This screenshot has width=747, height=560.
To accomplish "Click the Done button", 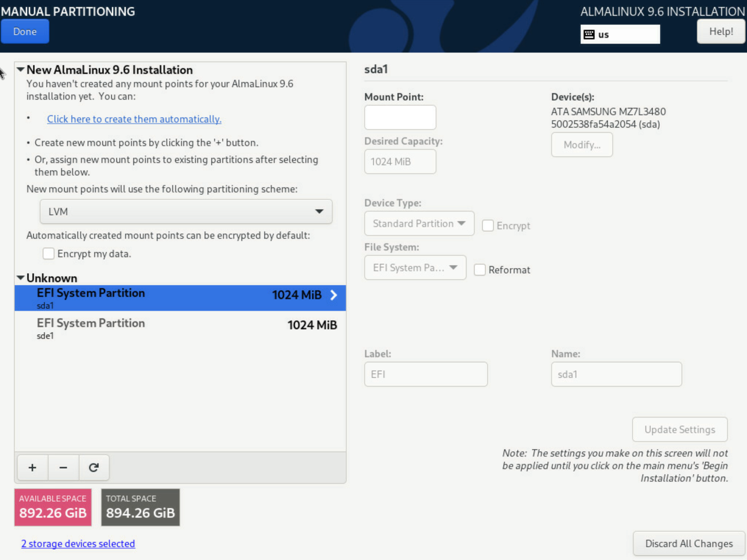I will [25, 31].
